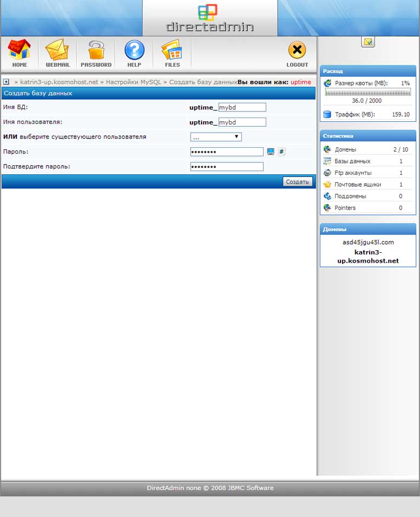The width and height of the screenshot is (420, 517).
Task: Open Help question mark icon
Action: coord(134,51)
